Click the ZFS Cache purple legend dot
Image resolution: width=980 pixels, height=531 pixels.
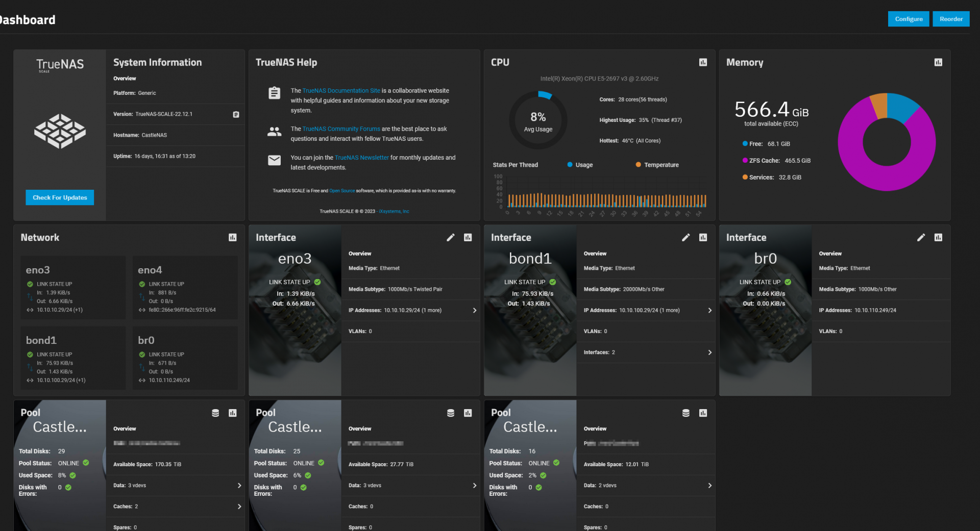point(745,160)
